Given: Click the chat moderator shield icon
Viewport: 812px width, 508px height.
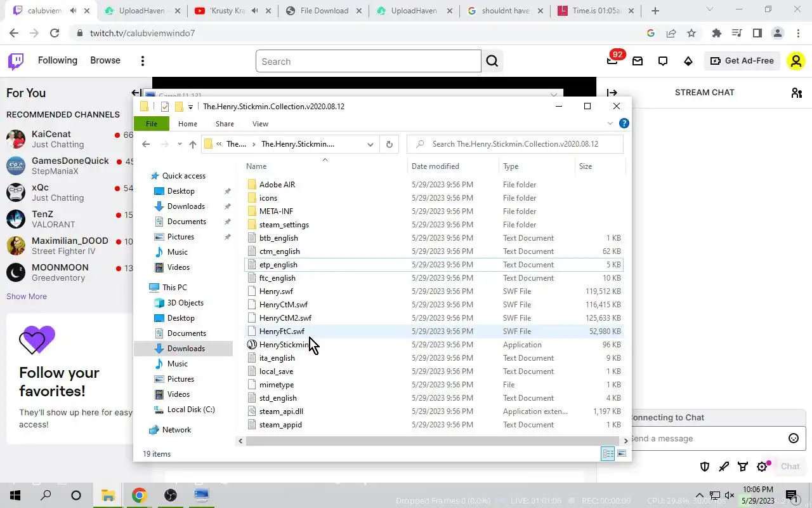Looking at the screenshot, I should (705, 467).
